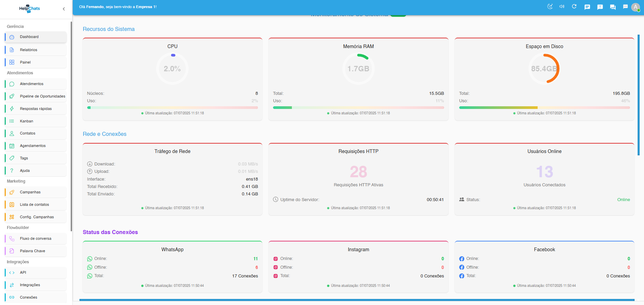Click the Pipeline de Oportunidades rocket icon
This screenshot has height=305, width=644.
tap(12, 96)
